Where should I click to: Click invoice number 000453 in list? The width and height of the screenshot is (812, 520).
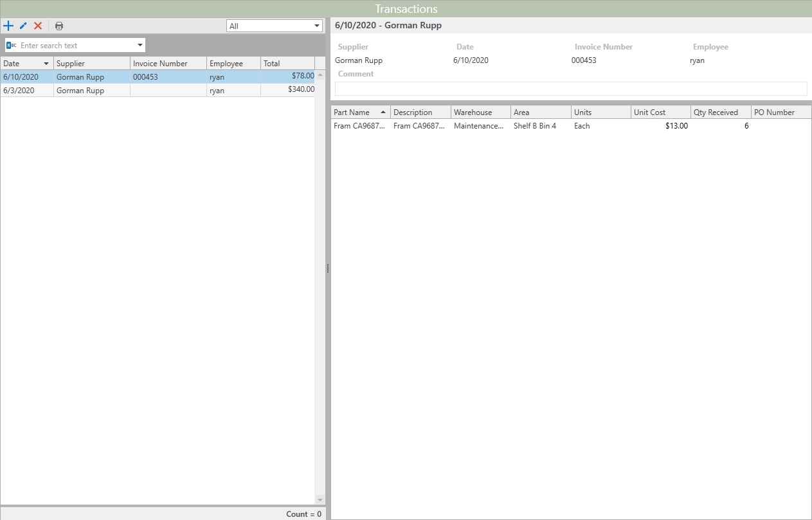[168, 76]
